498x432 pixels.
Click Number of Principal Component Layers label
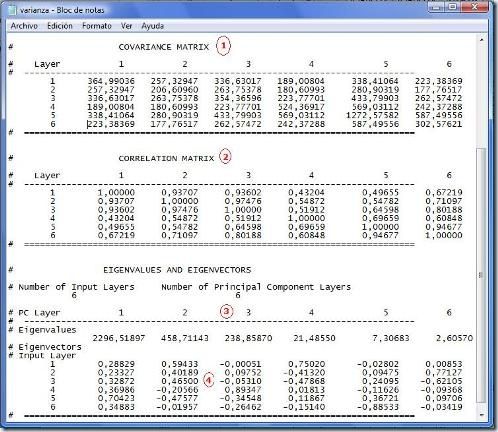tap(256, 287)
